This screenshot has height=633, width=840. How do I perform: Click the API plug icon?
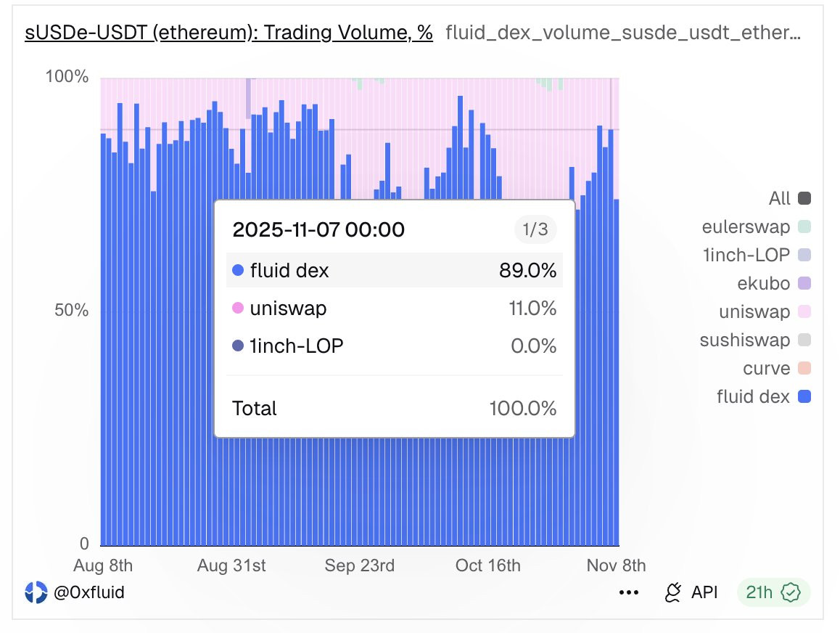[673, 592]
